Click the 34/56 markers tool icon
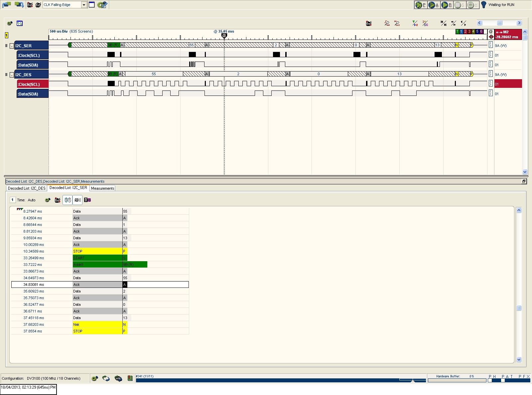The width and height of the screenshot is (532, 395). tap(425, 23)
